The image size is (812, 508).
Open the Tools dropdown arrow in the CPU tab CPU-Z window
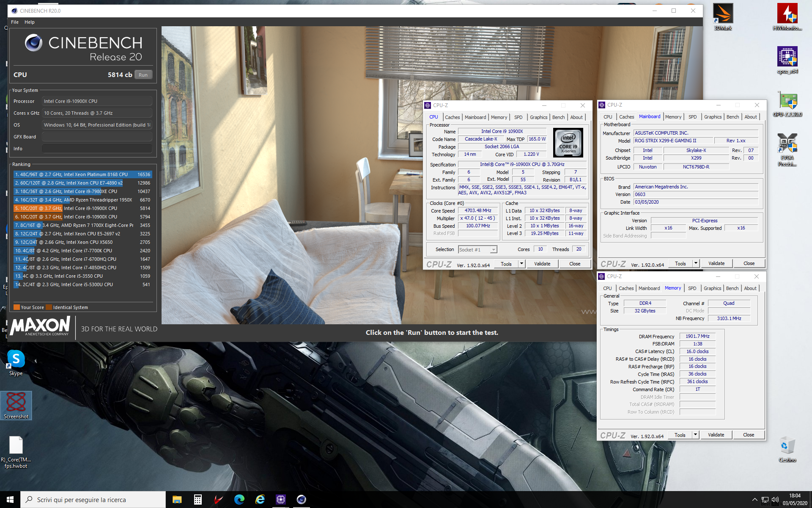point(521,264)
